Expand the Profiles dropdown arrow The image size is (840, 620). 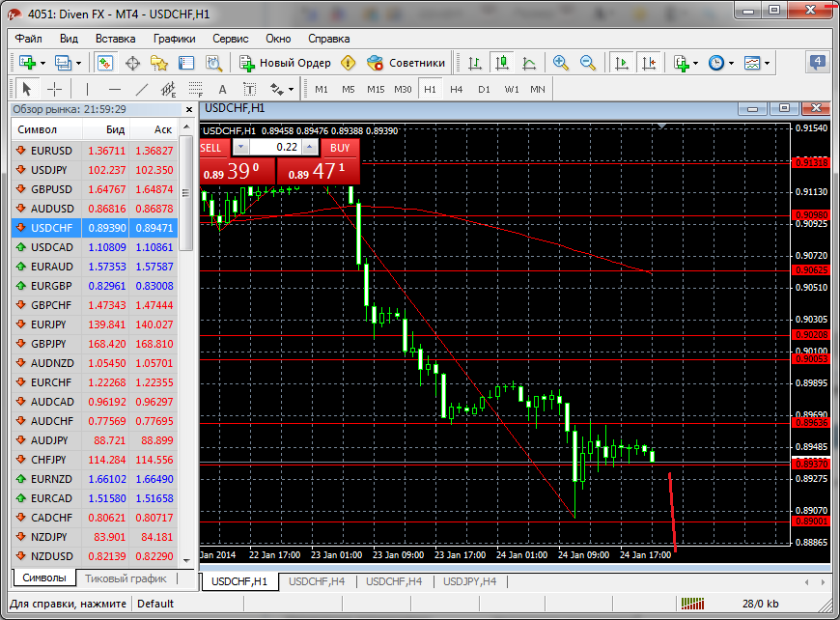79,64
